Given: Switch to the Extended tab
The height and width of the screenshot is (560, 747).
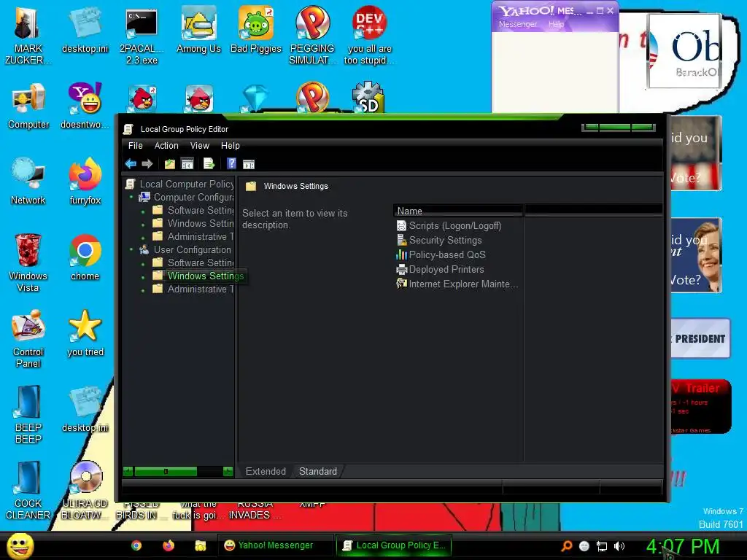Looking at the screenshot, I should click(x=266, y=472).
